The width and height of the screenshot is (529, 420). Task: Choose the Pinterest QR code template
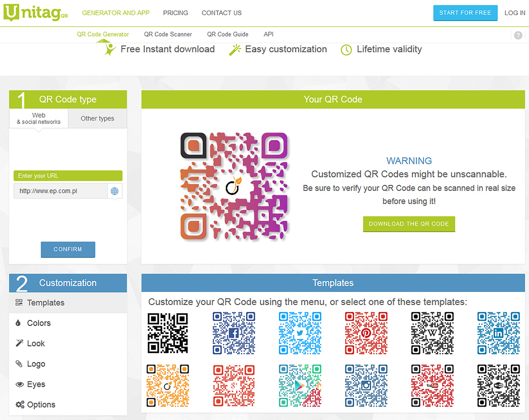click(366, 333)
